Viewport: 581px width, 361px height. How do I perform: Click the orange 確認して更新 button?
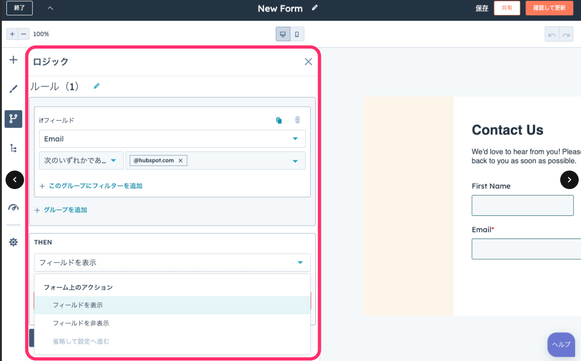(x=549, y=8)
